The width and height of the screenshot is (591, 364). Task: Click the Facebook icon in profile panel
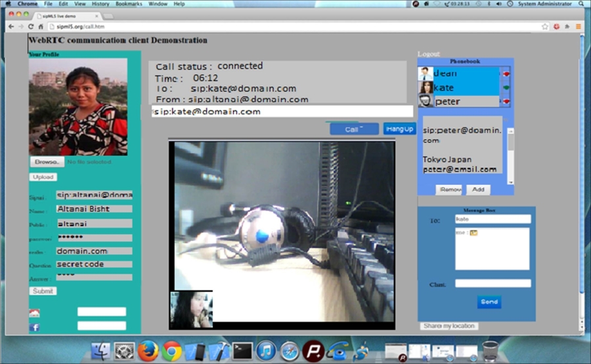point(34,327)
